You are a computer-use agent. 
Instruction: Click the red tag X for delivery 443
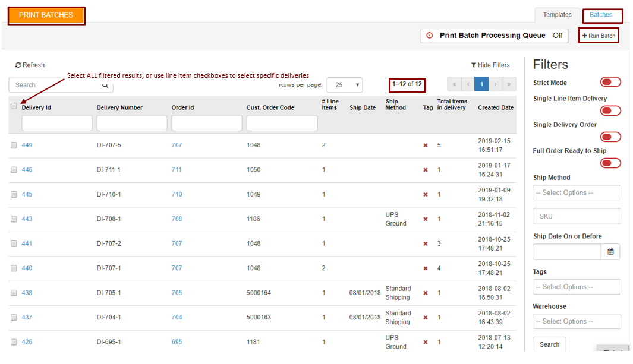(x=426, y=219)
